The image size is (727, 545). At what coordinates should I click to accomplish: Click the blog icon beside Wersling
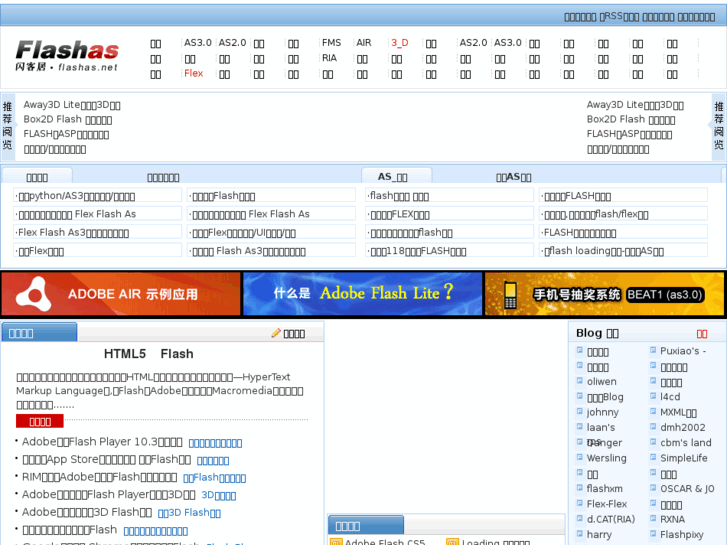[x=580, y=457]
